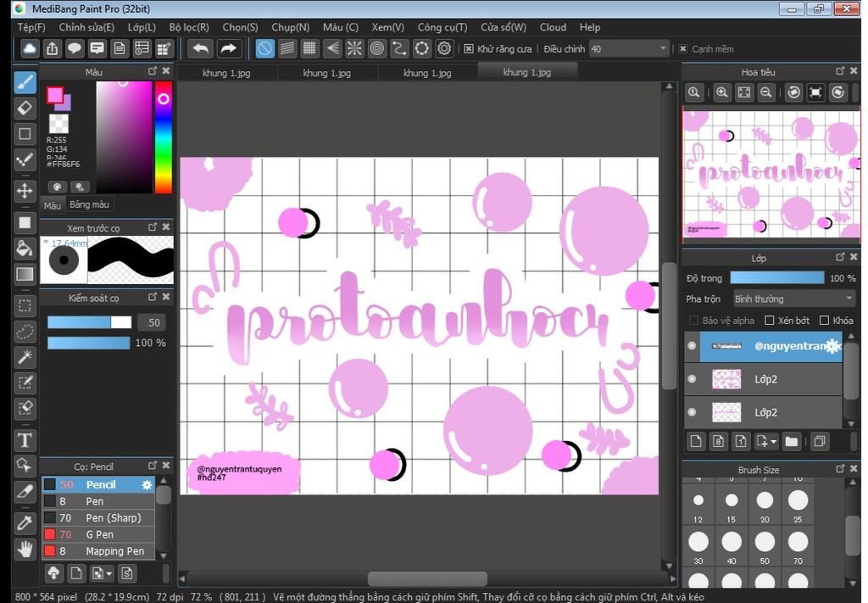Undo the last action

200,48
